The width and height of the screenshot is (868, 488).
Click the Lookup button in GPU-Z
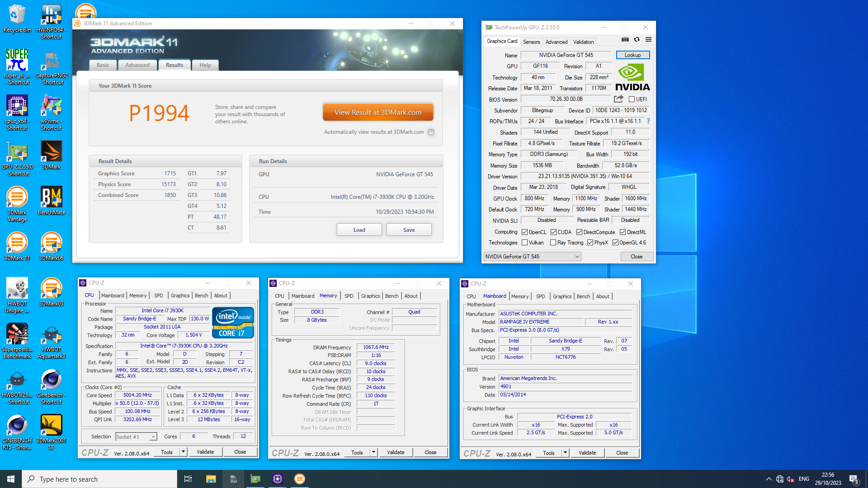pyautogui.click(x=632, y=55)
